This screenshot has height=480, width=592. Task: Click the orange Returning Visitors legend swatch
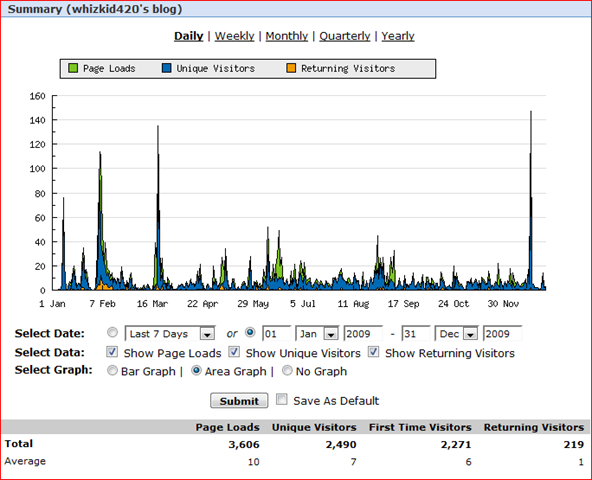(291, 68)
